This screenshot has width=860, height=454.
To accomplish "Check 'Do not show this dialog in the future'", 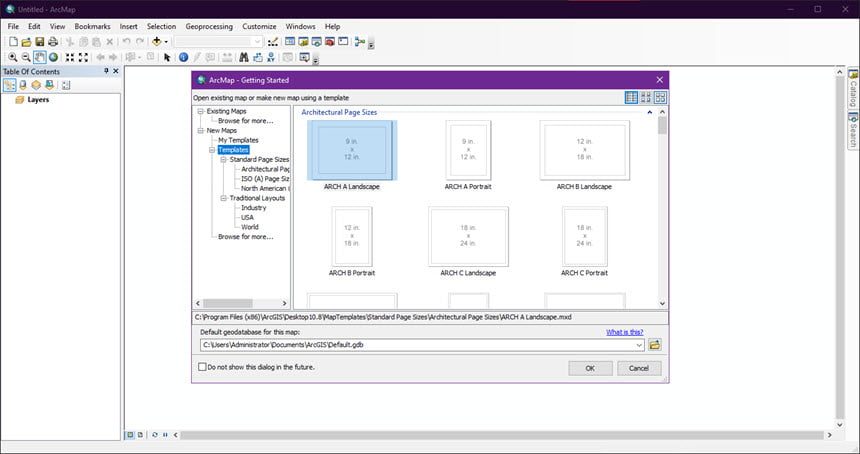I will tap(202, 367).
